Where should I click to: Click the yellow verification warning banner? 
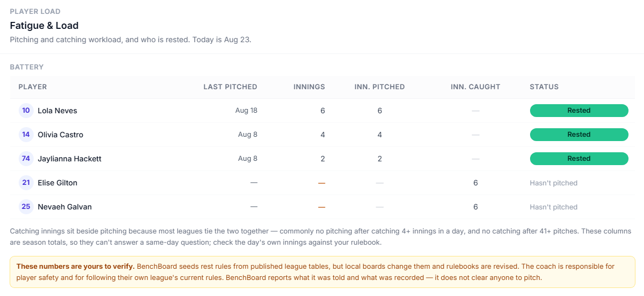(322, 272)
